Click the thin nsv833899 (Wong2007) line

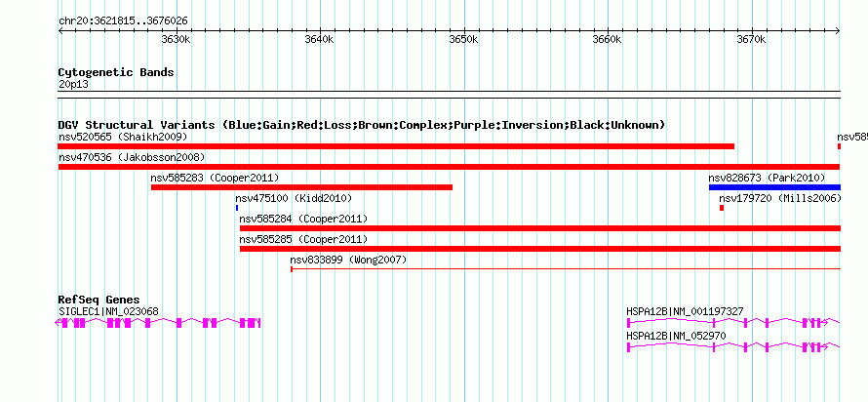[566, 269]
